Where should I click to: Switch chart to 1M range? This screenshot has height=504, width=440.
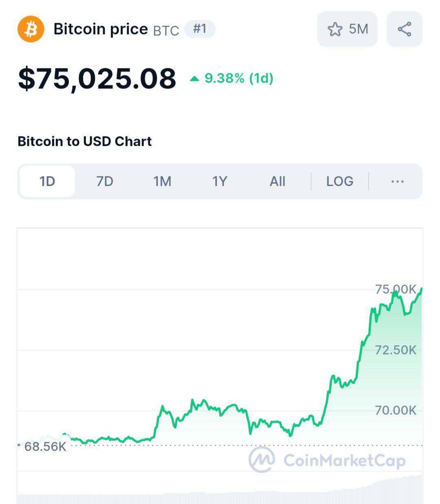pos(162,181)
